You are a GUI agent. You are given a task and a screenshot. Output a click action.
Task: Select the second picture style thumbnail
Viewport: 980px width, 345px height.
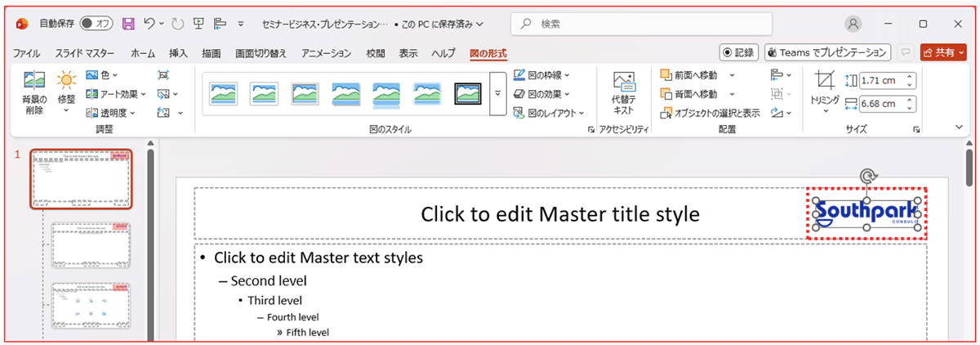(x=265, y=94)
